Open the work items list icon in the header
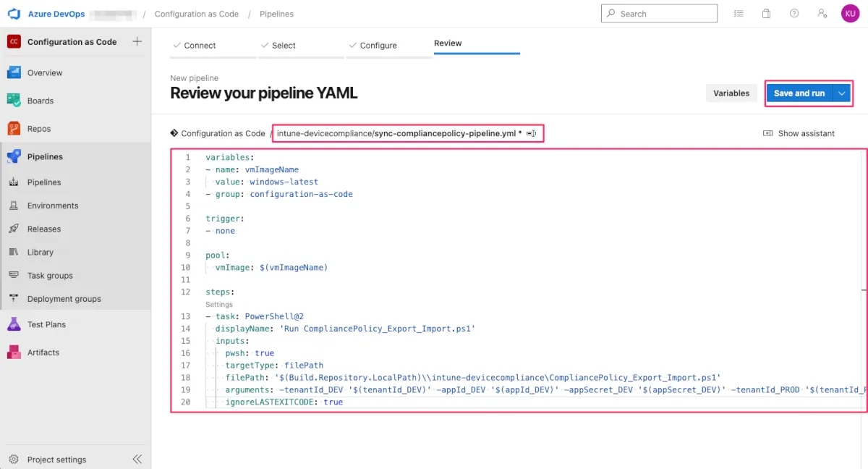The width and height of the screenshot is (868, 469). coord(739,14)
